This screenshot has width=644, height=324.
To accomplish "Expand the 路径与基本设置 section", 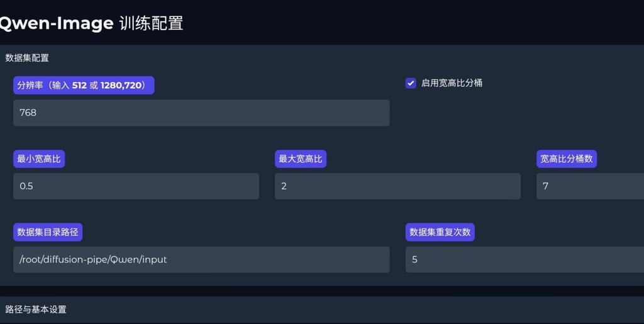I will pos(36,310).
